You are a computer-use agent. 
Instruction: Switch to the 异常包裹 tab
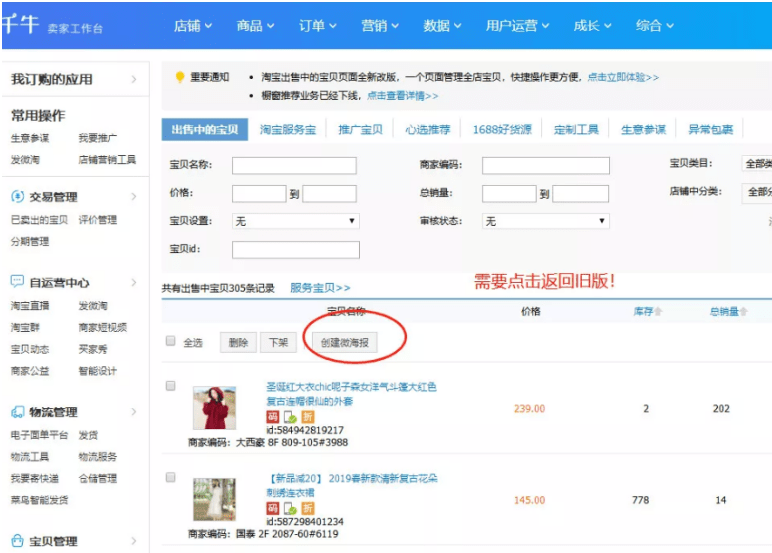(710, 130)
